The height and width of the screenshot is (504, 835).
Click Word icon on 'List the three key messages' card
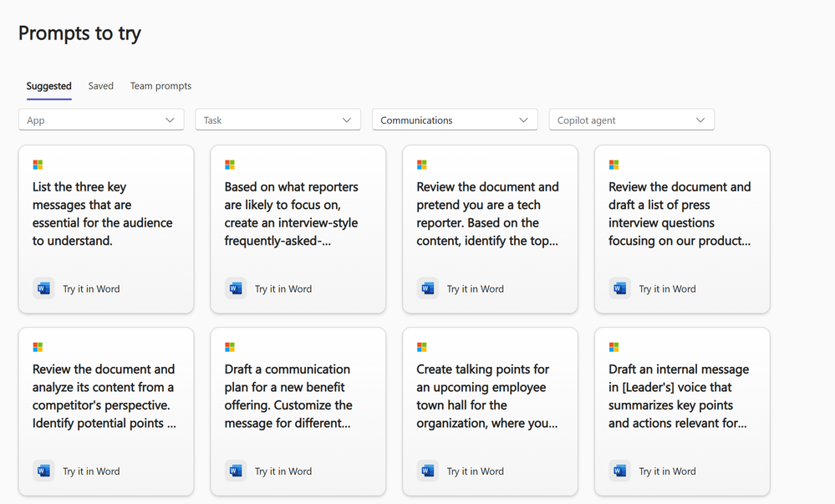click(x=43, y=288)
